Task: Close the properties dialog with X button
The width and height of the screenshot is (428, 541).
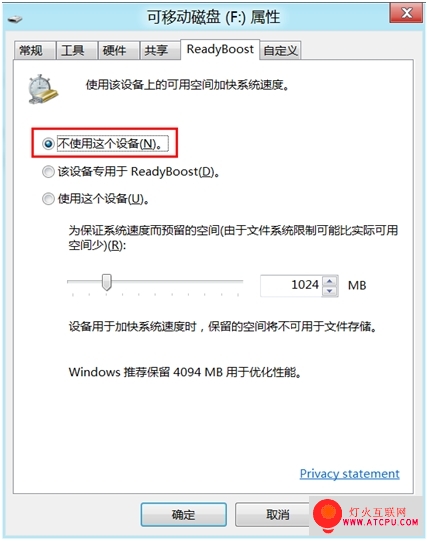Action: [x=406, y=13]
